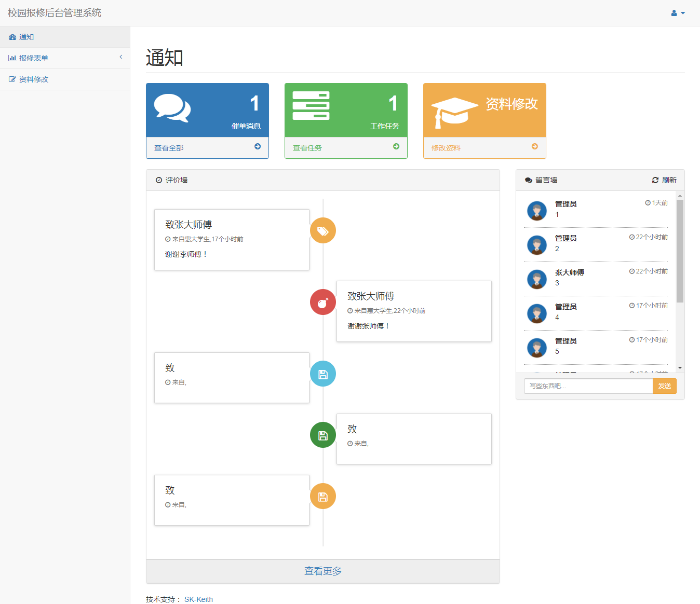
Task: Click the clock icon beside 评价墙 title
Action: pos(159,180)
